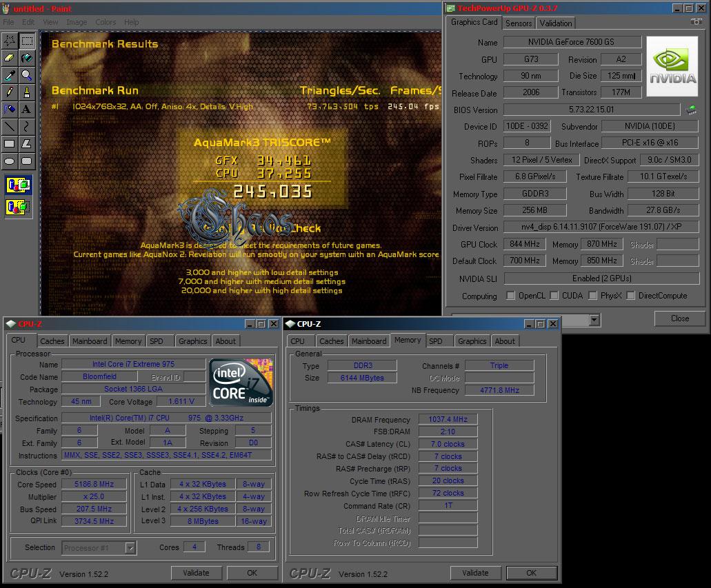Switch to the Validation tab in GPU-Z
Viewport: 711px width, 588px height.
555,23
